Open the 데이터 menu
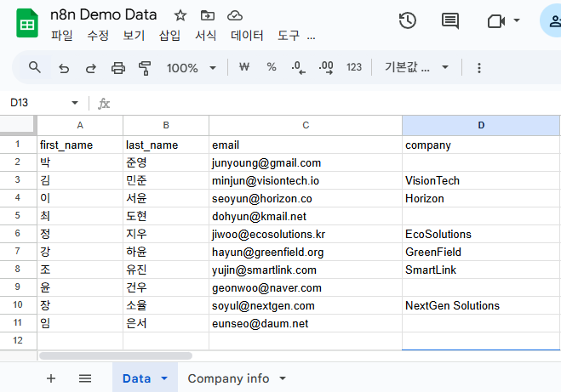Screen dimensions: 561x392 tap(247, 36)
